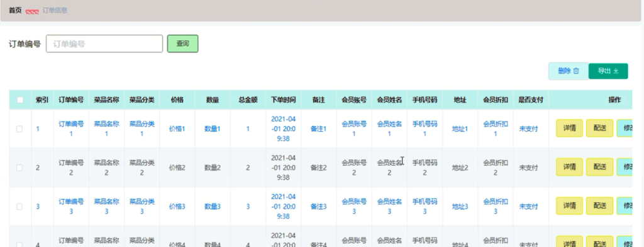The width and height of the screenshot is (644, 247).
Task: Click the 导出 button with download icon
Action: 608,71
